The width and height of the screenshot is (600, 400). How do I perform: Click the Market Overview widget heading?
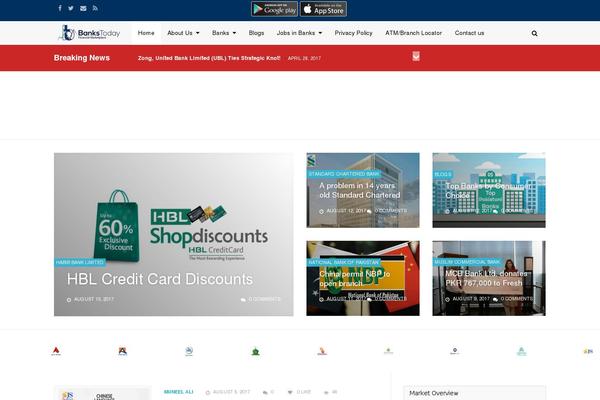(x=434, y=393)
